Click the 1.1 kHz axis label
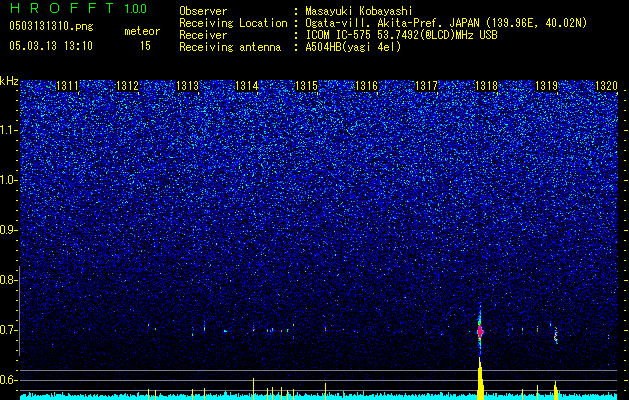 point(8,130)
